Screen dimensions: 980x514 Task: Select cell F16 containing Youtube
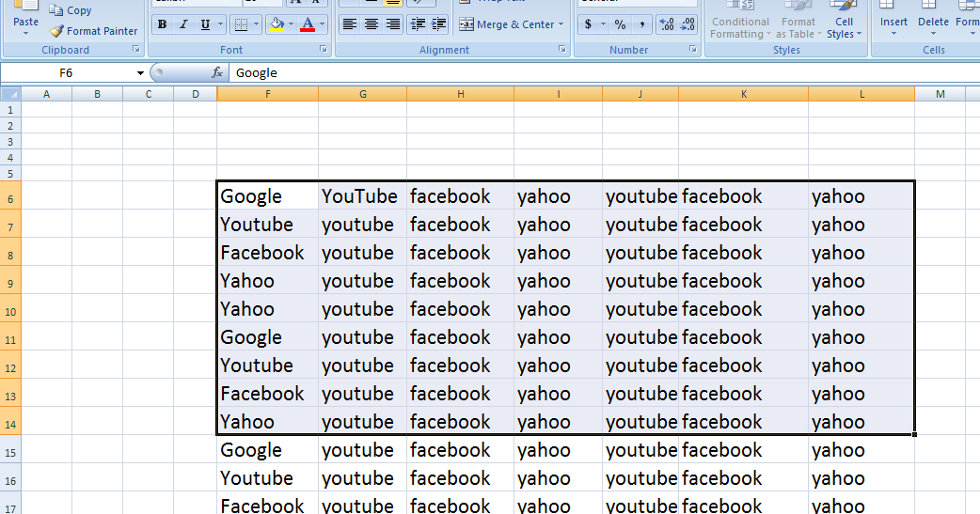pos(267,477)
